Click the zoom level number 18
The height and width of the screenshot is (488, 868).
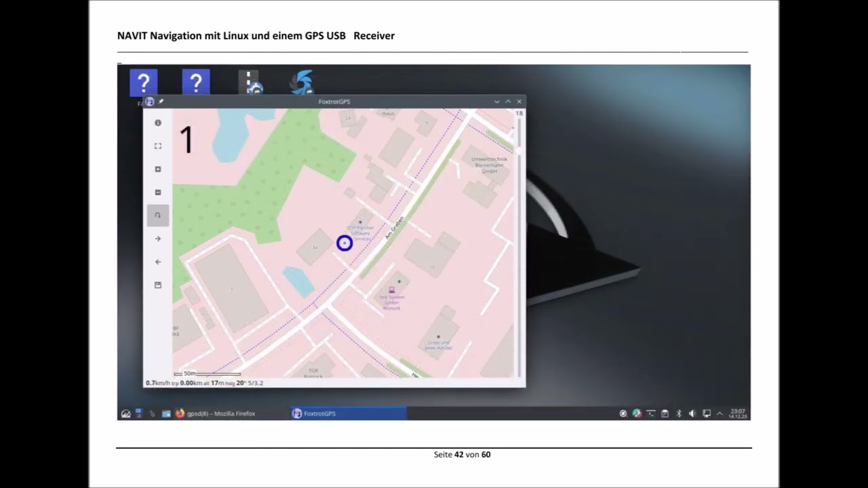(x=519, y=113)
